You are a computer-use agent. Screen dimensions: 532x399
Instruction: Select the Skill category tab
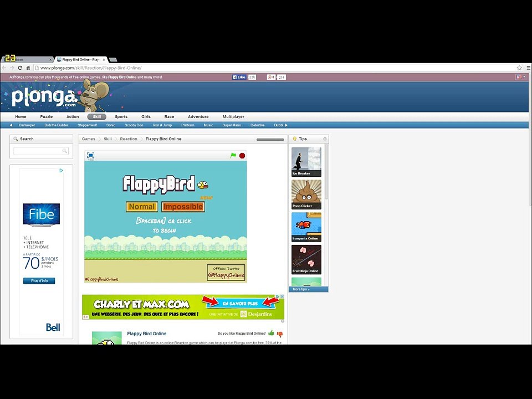[96, 117]
